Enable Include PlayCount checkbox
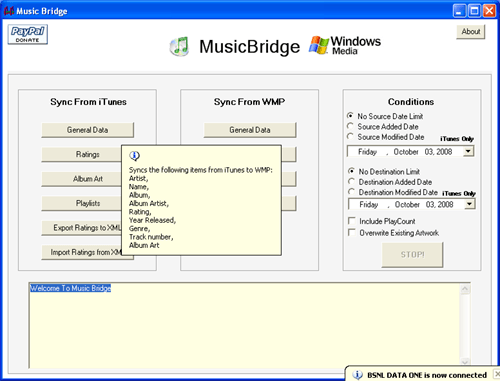The height and width of the screenshot is (381, 500). click(382, 221)
